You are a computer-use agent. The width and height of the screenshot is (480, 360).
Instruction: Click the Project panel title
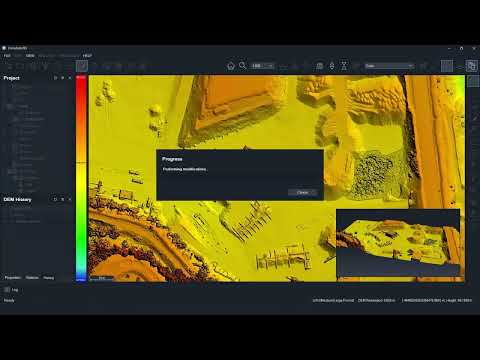pyautogui.click(x=12, y=78)
